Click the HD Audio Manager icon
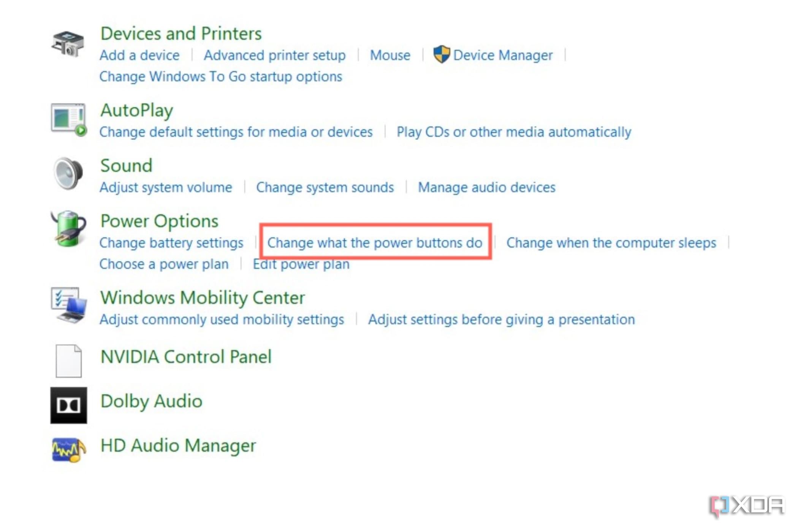 (68, 451)
